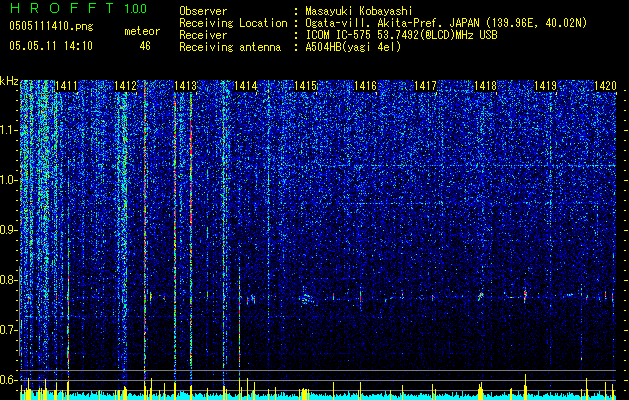
Task: Click the 1411 time marker
Action: coord(66,86)
